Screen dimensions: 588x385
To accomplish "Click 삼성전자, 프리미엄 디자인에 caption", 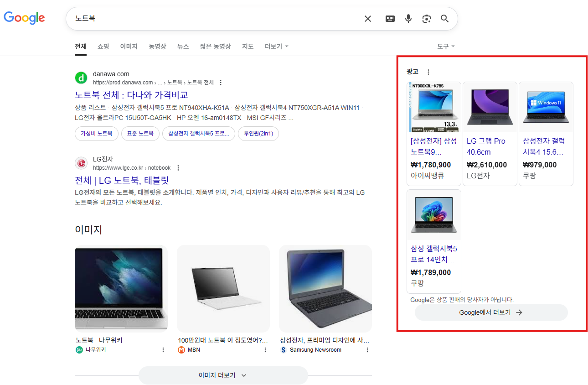I will 325,340.
